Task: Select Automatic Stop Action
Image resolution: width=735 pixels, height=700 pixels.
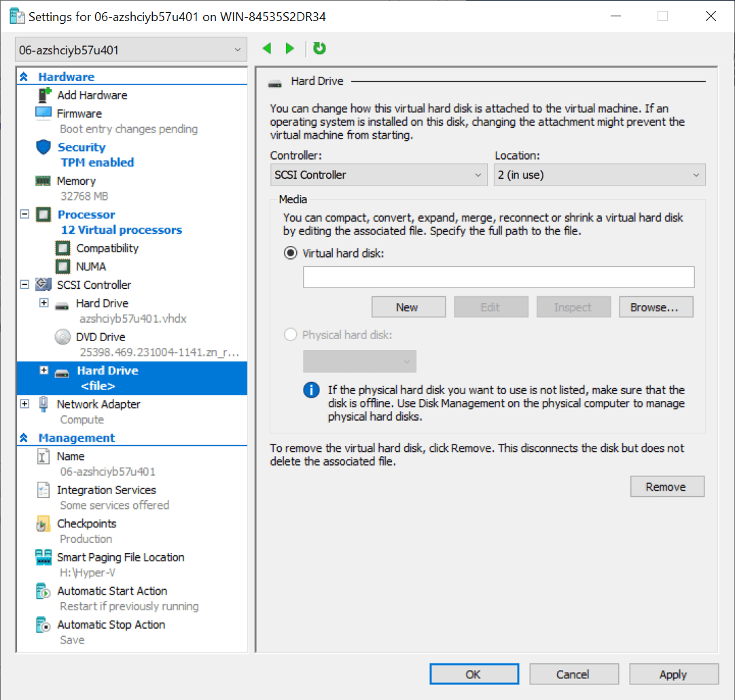Action: pos(111,625)
